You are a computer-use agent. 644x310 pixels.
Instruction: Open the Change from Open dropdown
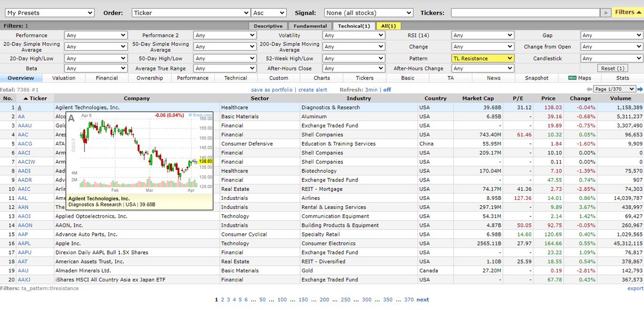click(612, 47)
